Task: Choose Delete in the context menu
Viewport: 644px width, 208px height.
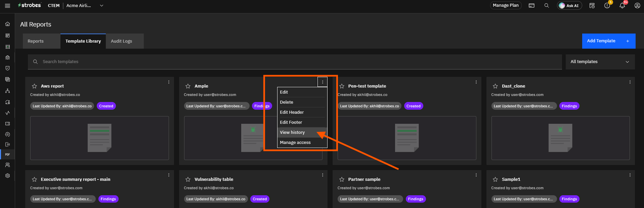Action: point(302,102)
